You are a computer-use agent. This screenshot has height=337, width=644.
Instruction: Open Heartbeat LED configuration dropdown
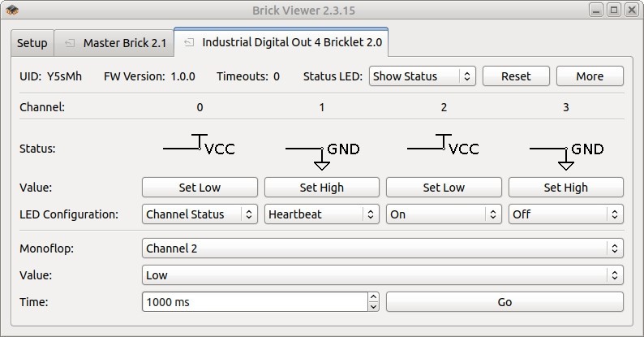(321, 214)
